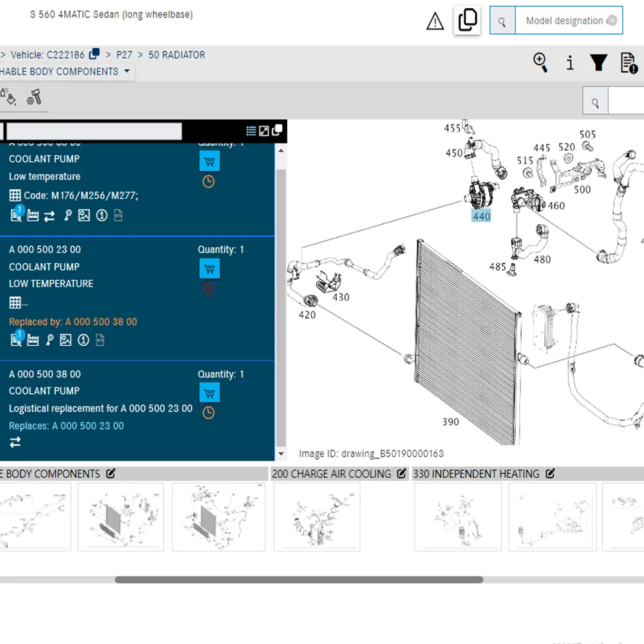Select callout 390 radiator in drawing
644x644 pixels.
tap(450, 422)
